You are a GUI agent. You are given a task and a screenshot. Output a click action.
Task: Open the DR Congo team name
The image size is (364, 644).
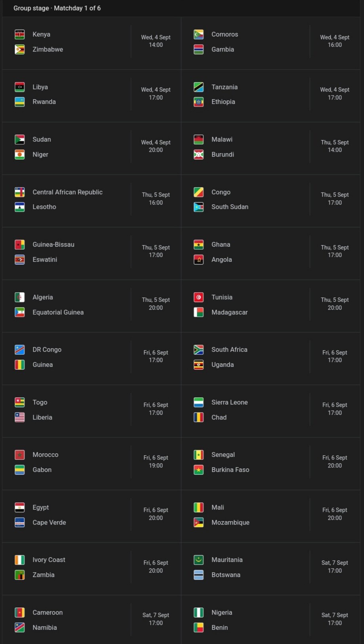[x=47, y=349]
